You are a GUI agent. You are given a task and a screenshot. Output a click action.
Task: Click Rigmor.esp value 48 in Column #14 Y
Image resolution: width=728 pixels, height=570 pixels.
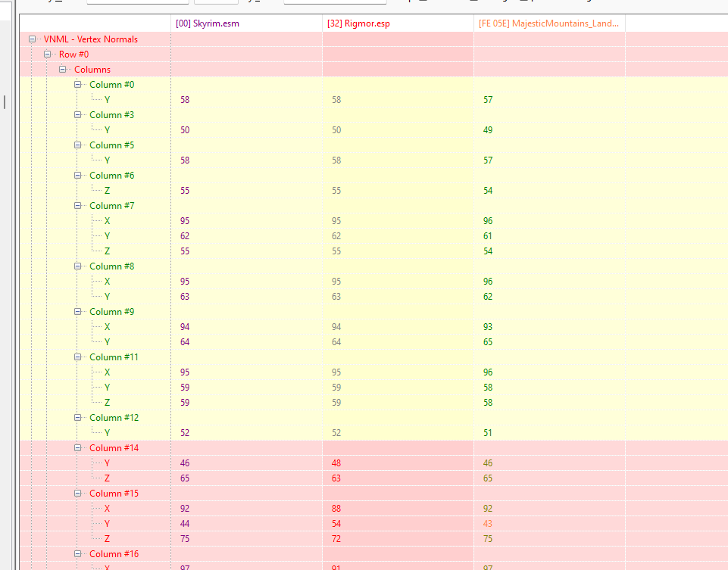coord(336,463)
